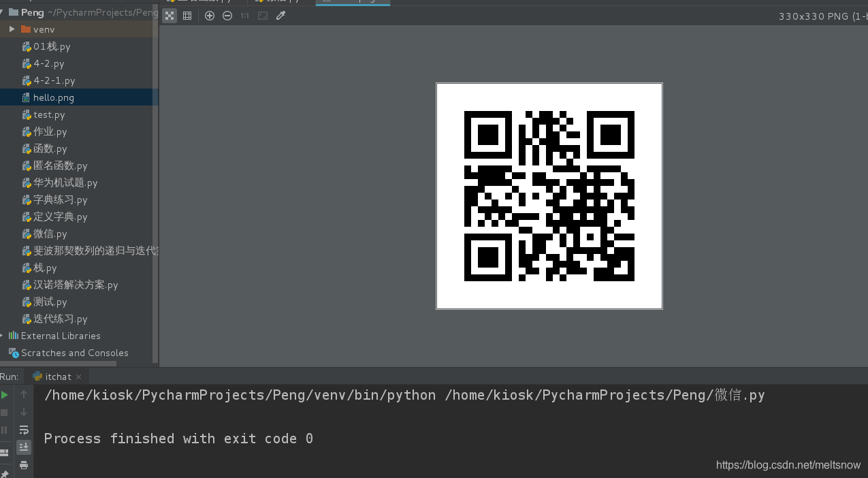Screen dimensions: 868x478
Task: Click the down arrow in console toolbar
Action: point(24,412)
